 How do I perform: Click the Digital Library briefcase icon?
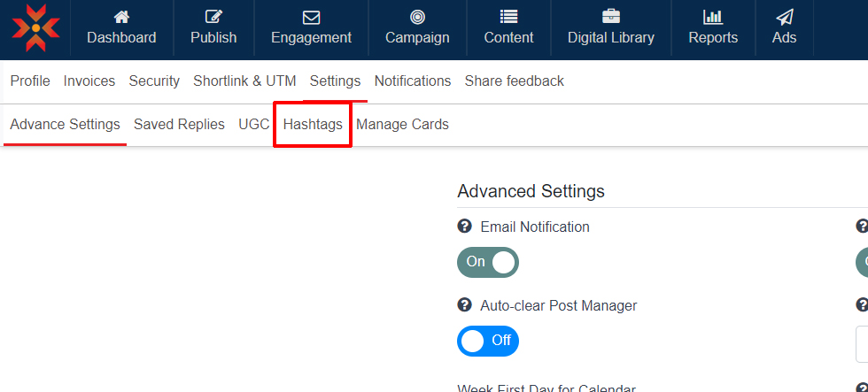(x=611, y=17)
